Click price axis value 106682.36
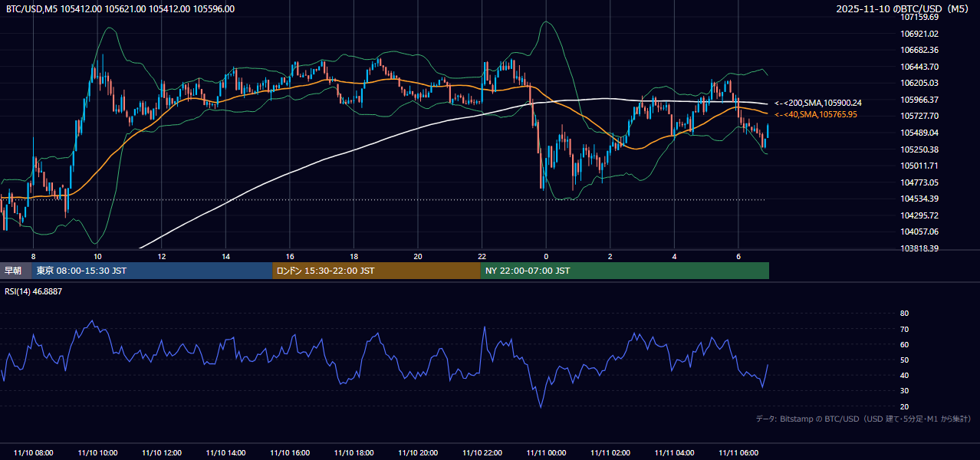Viewport: 980px width, 460px height. tap(919, 50)
